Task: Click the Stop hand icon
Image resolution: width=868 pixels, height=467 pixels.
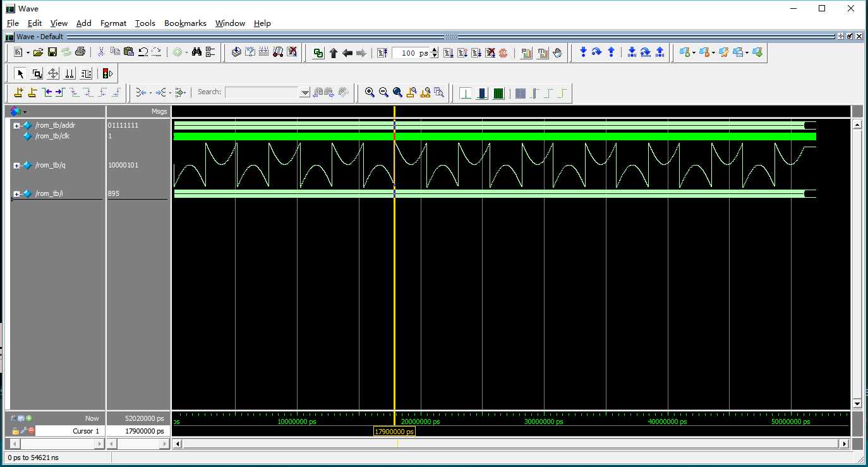Action: point(557,52)
